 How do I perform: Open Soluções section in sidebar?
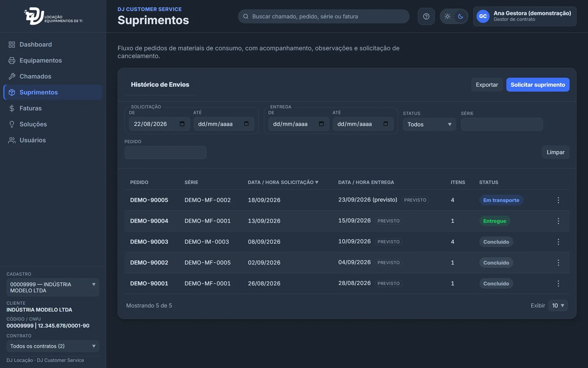tap(53, 124)
